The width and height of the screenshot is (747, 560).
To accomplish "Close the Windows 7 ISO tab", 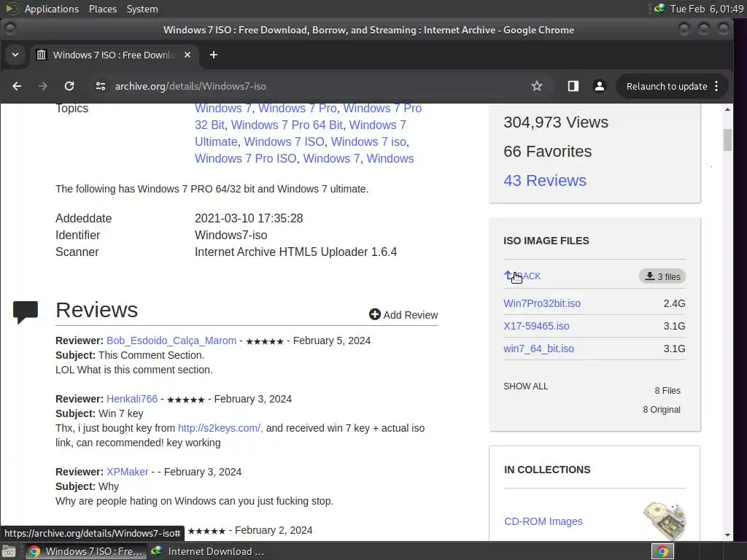I will point(187,55).
